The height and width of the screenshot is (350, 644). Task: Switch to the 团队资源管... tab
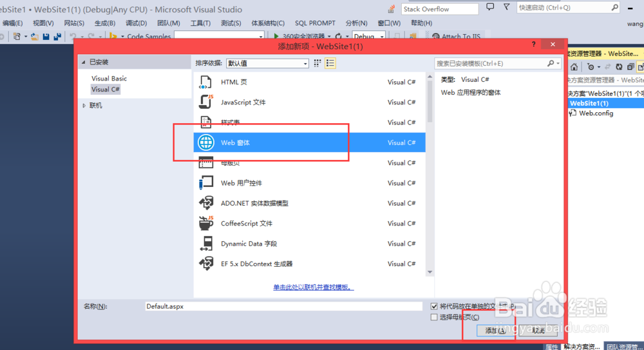[x=624, y=347]
